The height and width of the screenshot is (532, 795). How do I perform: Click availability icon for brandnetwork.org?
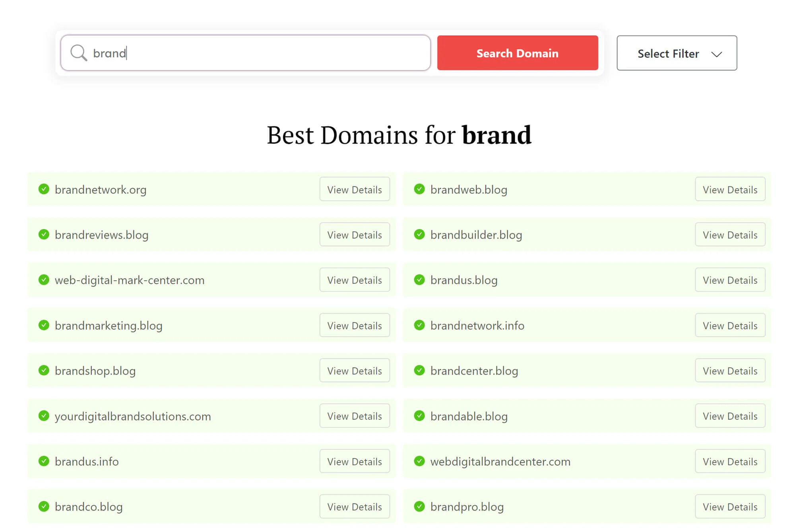pos(43,189)
